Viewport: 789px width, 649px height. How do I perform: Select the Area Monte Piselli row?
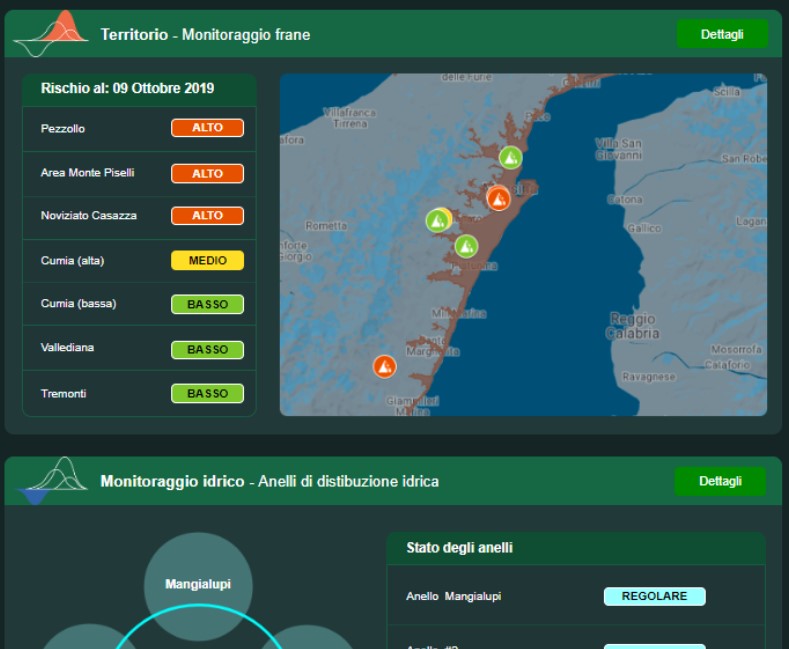tap(87, 173)
